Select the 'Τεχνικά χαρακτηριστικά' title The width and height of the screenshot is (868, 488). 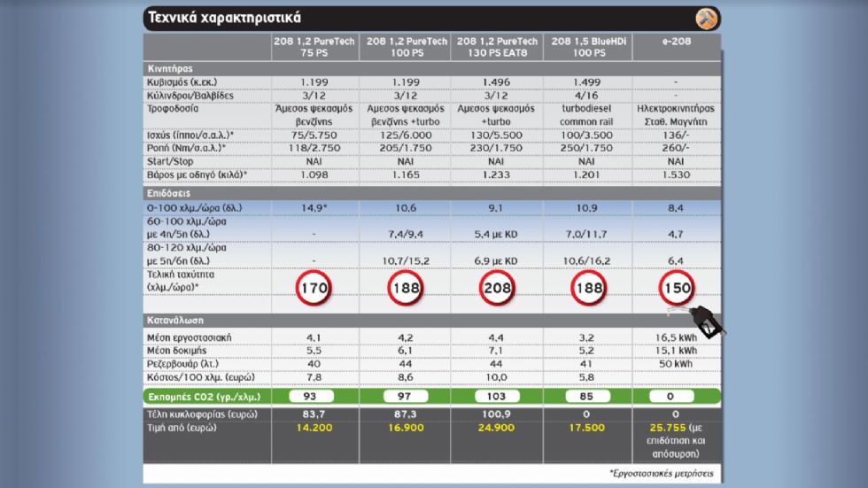coord(225,18)
